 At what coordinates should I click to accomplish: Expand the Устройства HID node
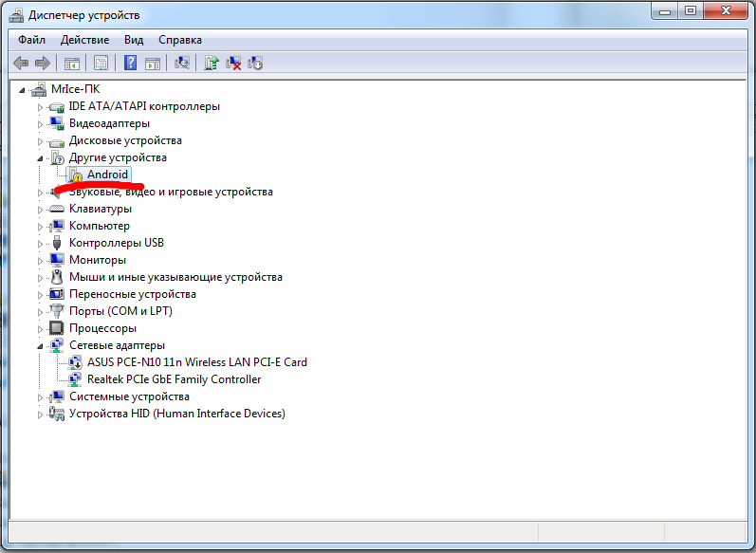(x=40, y=415)
